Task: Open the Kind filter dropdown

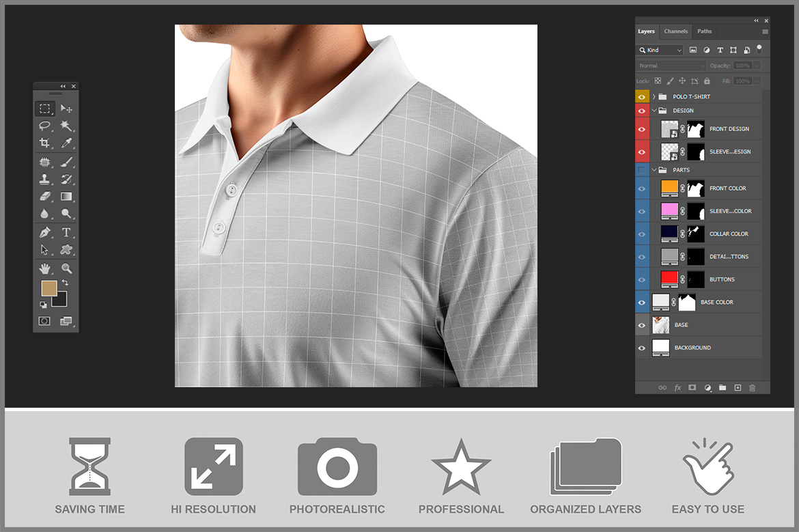Action: (660, 50)
